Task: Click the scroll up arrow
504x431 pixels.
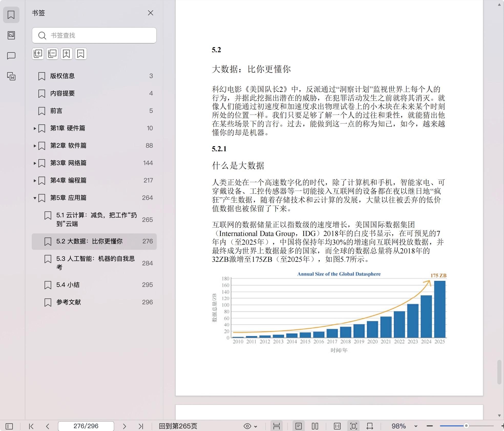Action: coord(499,5)
